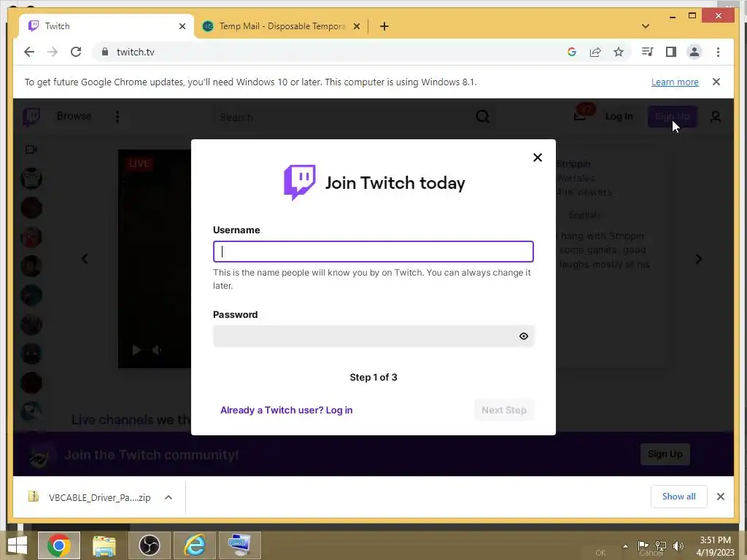Close the Temp Mail tab

click(356, 26)
